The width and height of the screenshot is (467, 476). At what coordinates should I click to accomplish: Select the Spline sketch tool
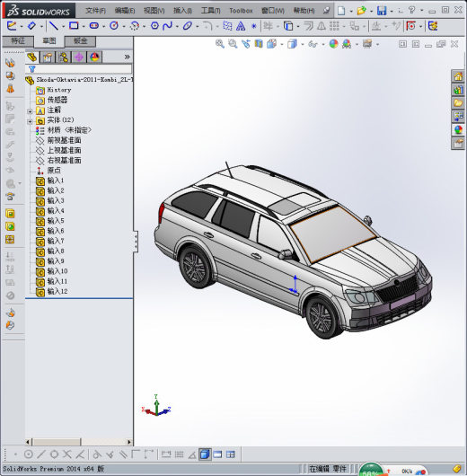point(167,26)
